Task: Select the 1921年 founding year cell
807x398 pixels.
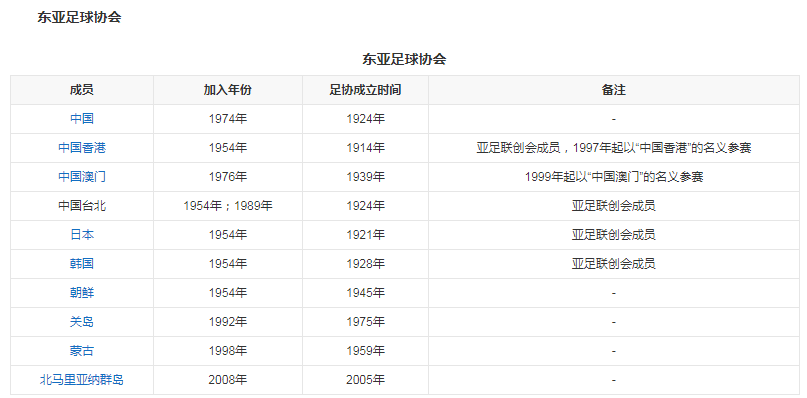Action: coord(365,235)
